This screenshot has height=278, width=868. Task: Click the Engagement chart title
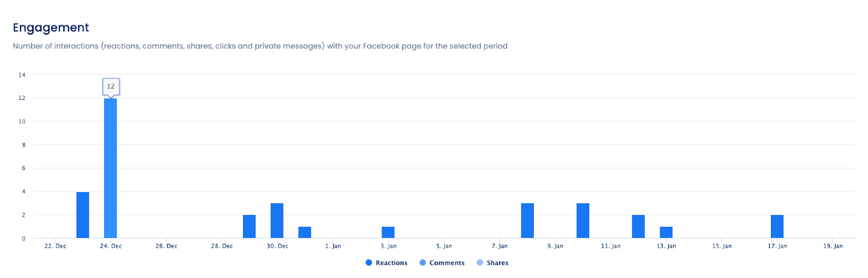click(x=51, y=28)
